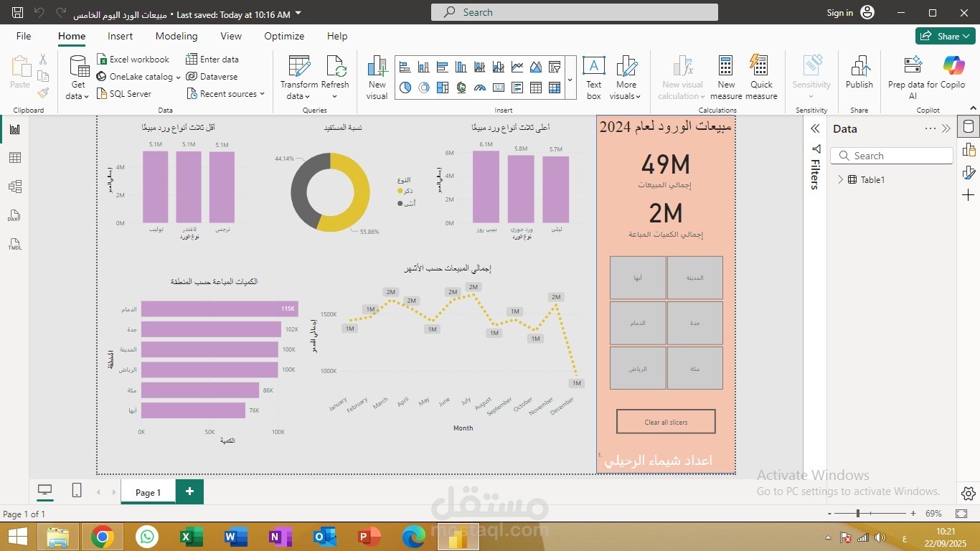This screenshot has height=551, width=980.
Task: Open the Copilot pane
Action: [953, 73]
